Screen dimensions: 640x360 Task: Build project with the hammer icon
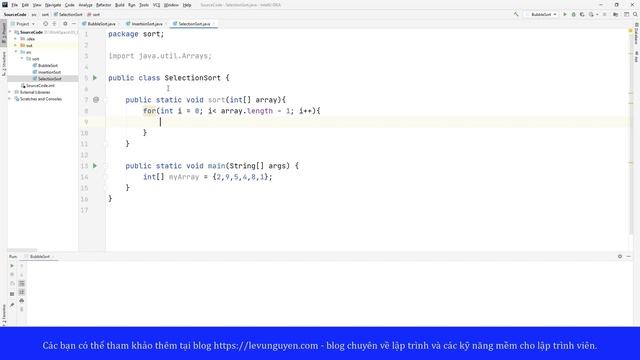coord(516,14)
